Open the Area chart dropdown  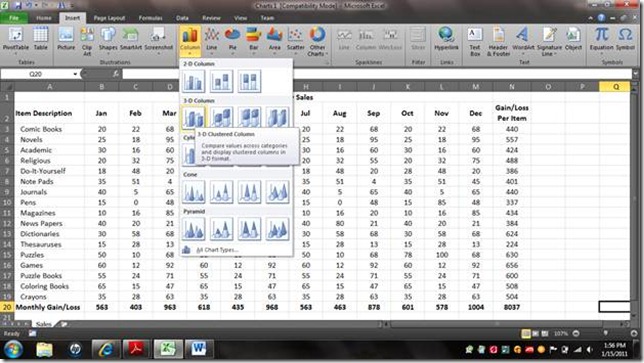[x=274, y=41]
